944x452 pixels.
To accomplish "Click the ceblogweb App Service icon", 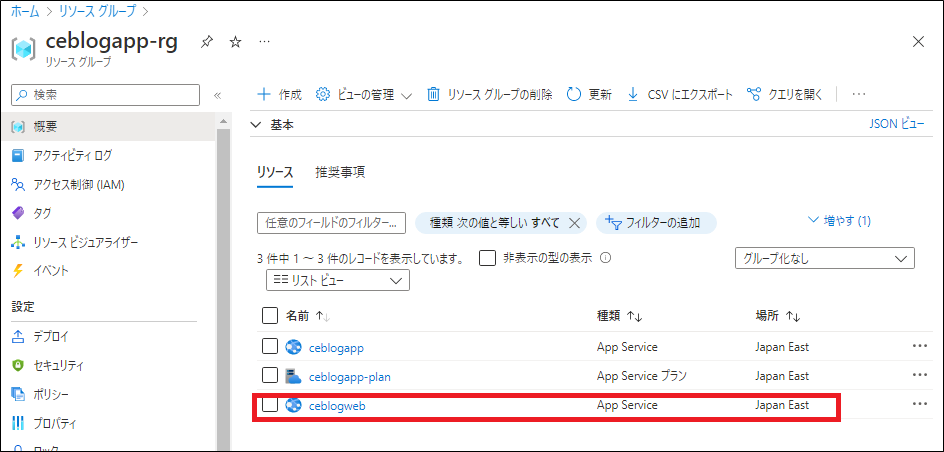I will pos(293,405).
